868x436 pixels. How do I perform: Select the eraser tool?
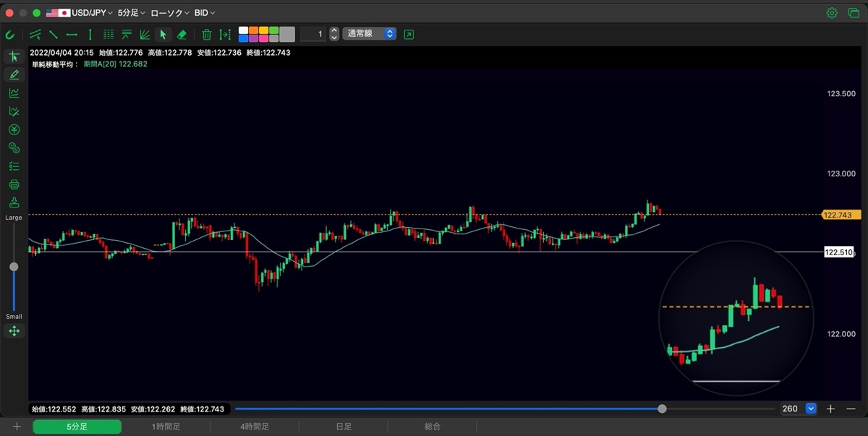pyautogui.click(x=182, y=34)
